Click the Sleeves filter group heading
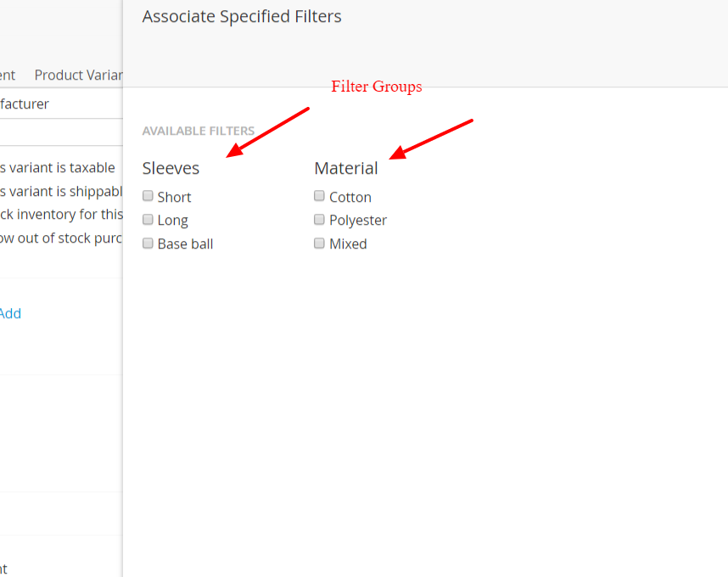The width and height of the screenshot is (728, 577). [x=171, y=168]
